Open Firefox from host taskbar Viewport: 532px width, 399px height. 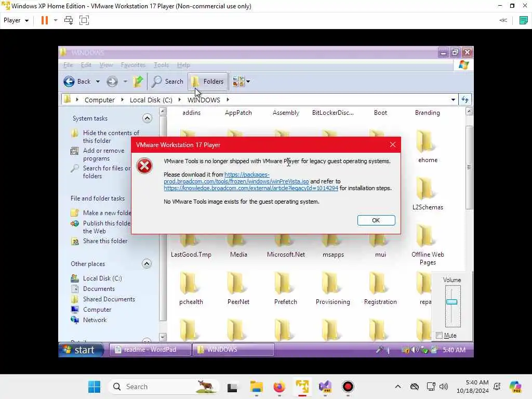click(x=279, y=387)
